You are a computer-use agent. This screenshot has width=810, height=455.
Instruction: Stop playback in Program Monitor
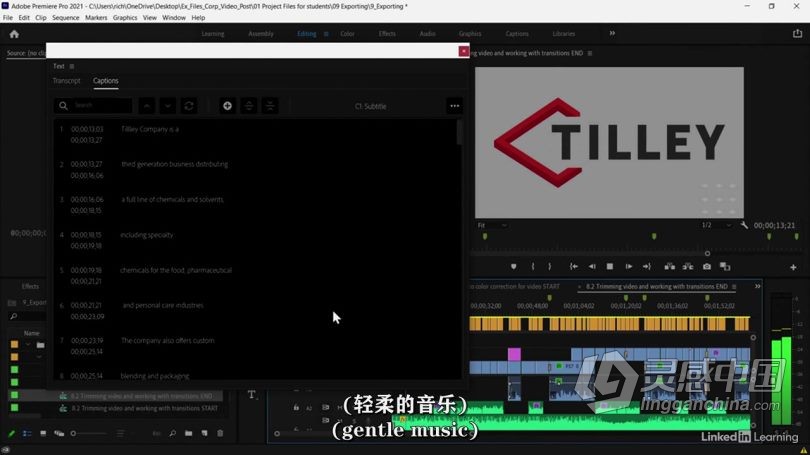coord(610,266)
